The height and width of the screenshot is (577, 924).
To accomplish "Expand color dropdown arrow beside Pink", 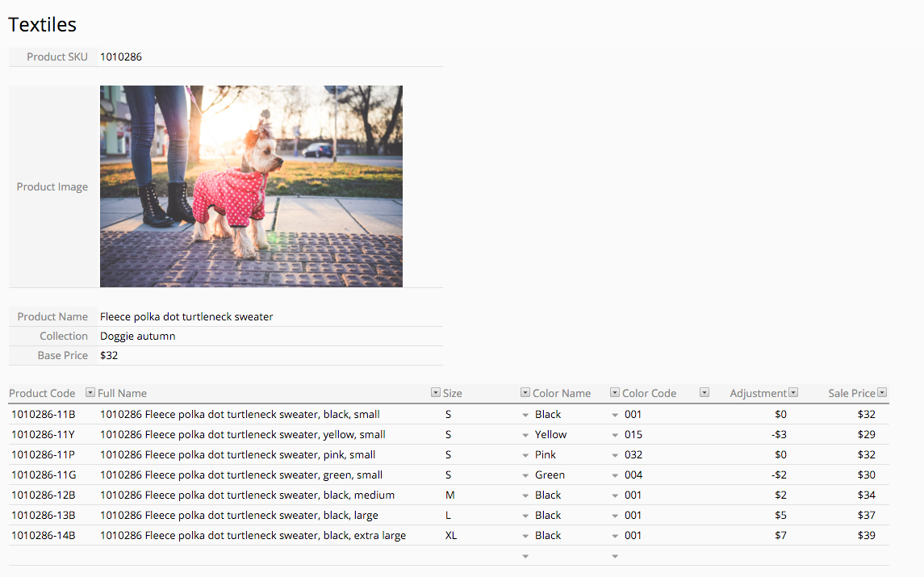I will pos(615,455).
